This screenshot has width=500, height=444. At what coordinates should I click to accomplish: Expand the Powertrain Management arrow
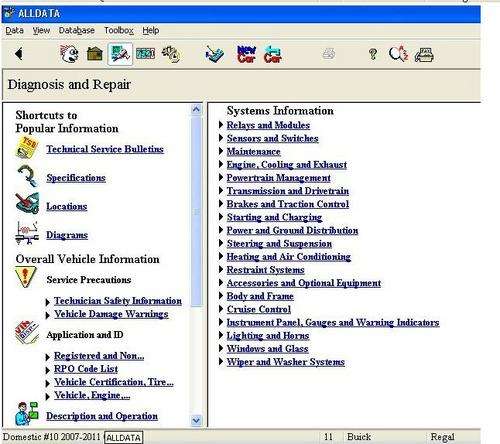click(x=221, y=177)
